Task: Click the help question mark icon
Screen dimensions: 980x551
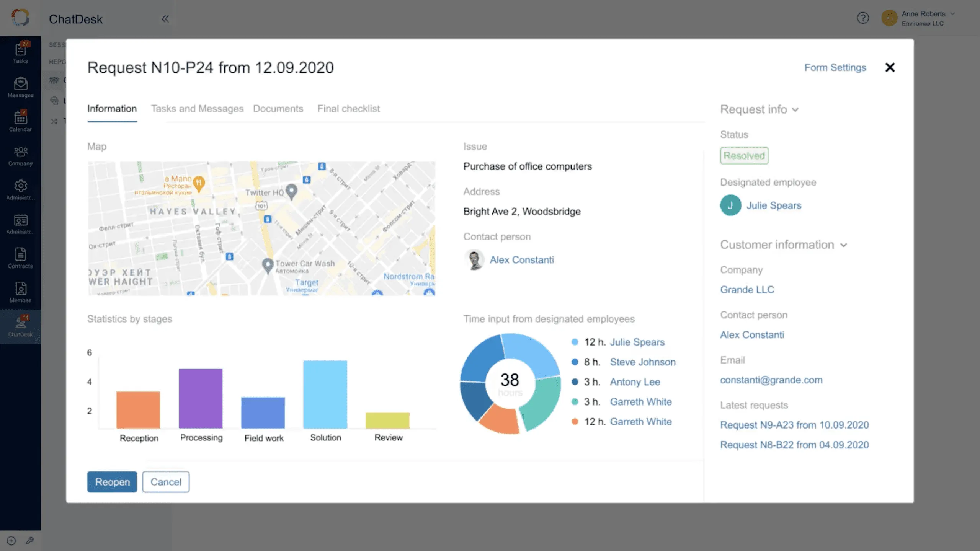Action: tap(862, 18)
